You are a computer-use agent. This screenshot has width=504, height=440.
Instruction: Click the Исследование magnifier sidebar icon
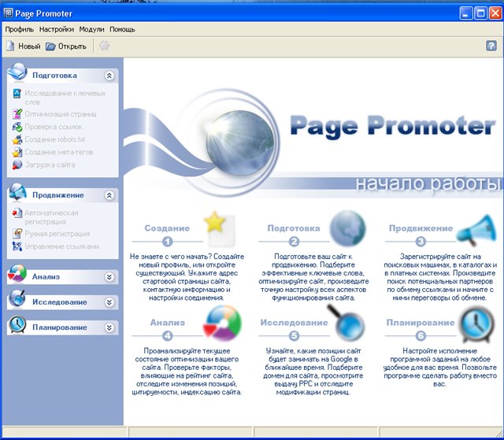(x=17, y=298)
